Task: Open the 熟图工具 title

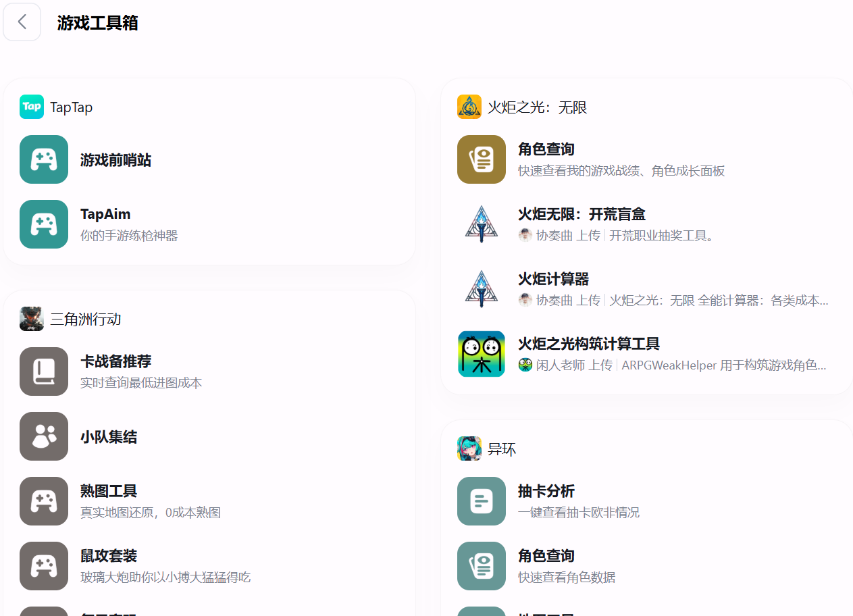Action: 109,491
